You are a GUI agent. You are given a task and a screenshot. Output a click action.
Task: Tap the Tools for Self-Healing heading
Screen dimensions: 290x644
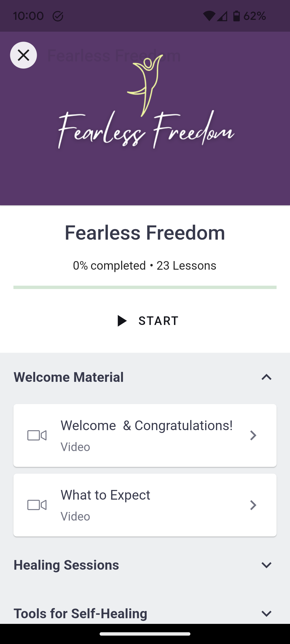point(80,614)
